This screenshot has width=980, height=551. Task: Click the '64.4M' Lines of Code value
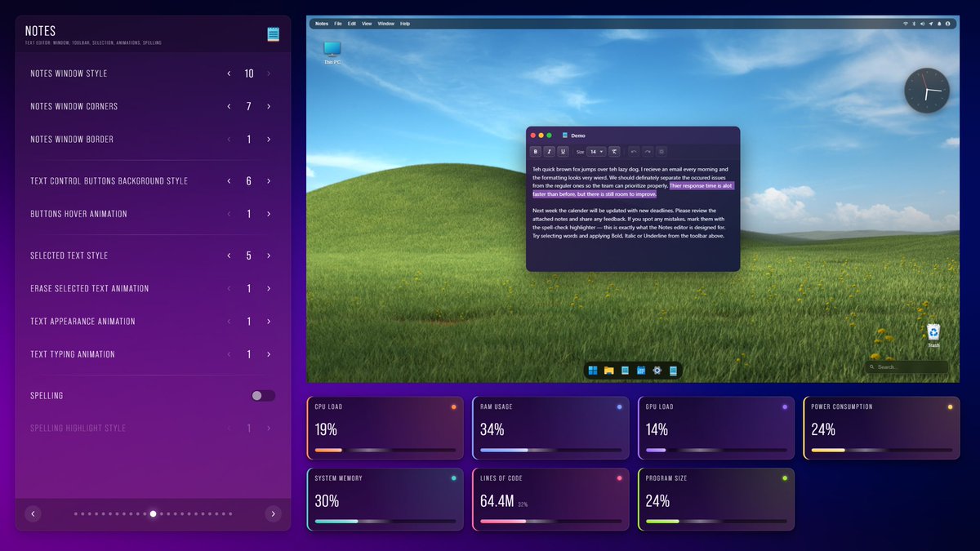496,500
